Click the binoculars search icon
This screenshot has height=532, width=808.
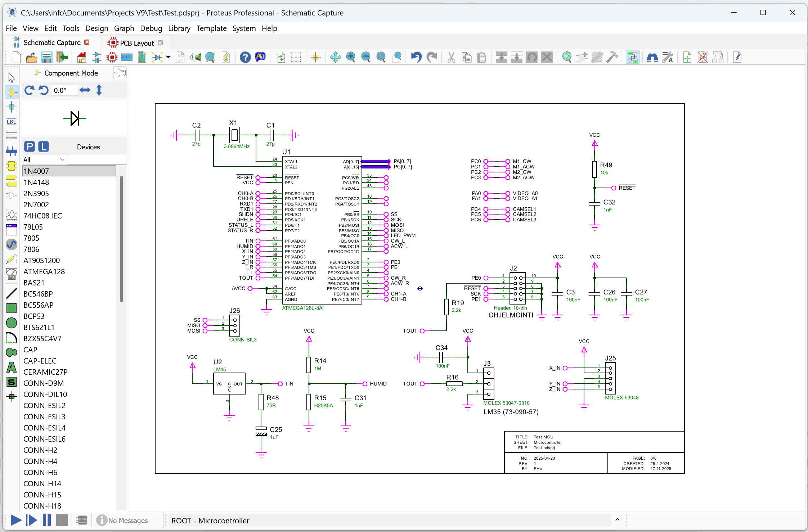[x=652, y=57]
